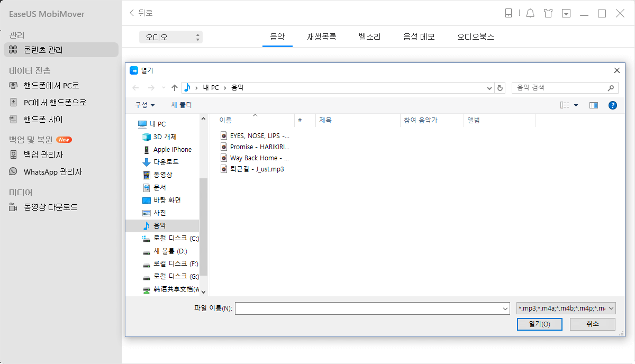This screenshot has height=364, width=635.
Task: Open the 오디오 category dropdown
Action: 171,37
